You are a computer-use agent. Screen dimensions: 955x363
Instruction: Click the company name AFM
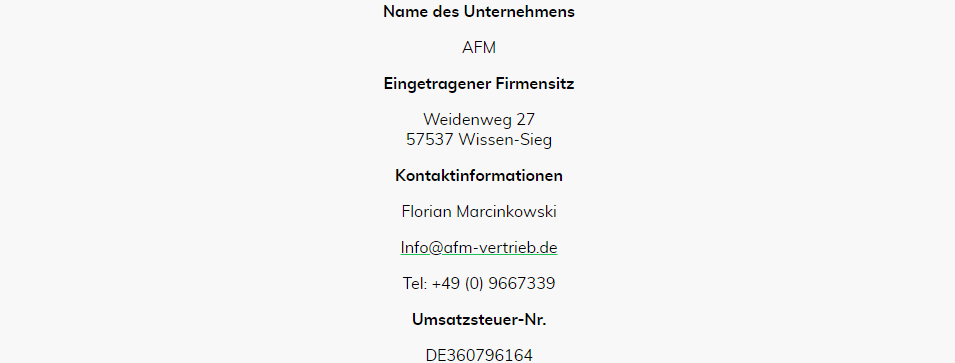point(479,48)
